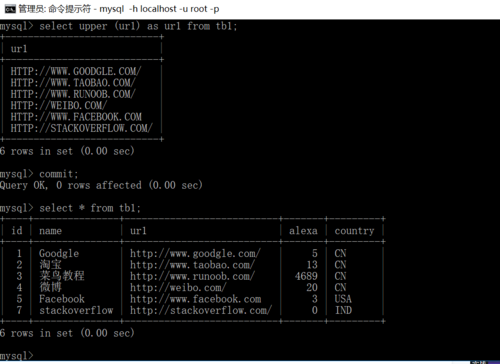500x364 pixels.
Task: Click the url cell http://www.goodgle.com/
Action: click(x=195, y=253)
